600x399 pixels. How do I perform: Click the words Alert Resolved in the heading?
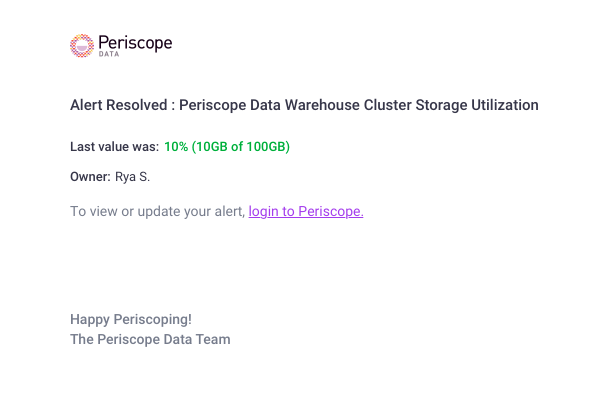119,105
